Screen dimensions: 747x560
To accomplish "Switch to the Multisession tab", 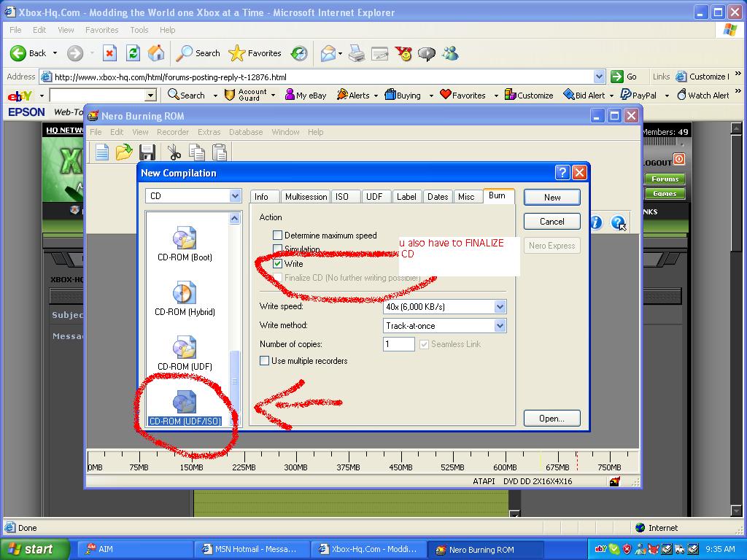I will tap(306, 197).
